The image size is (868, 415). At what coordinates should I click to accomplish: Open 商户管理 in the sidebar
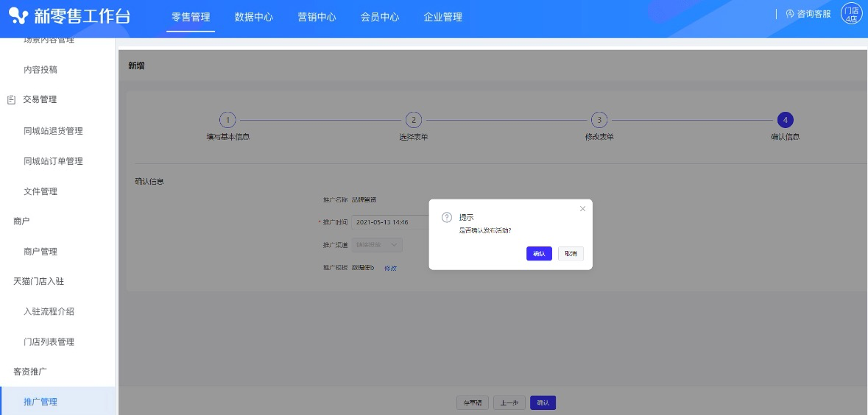[x=40, y=251]
